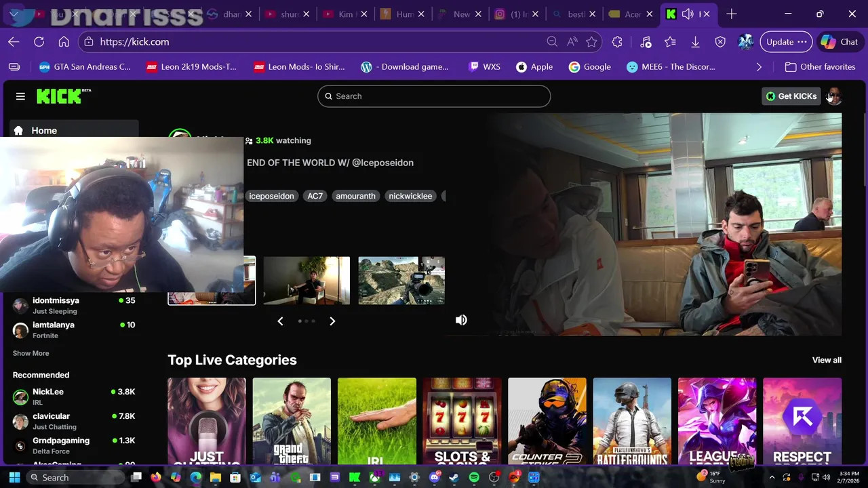The width and height of the screenshot is (868, 488).
Task: Open the browser favorites list icon
Action: click(671, 42)
